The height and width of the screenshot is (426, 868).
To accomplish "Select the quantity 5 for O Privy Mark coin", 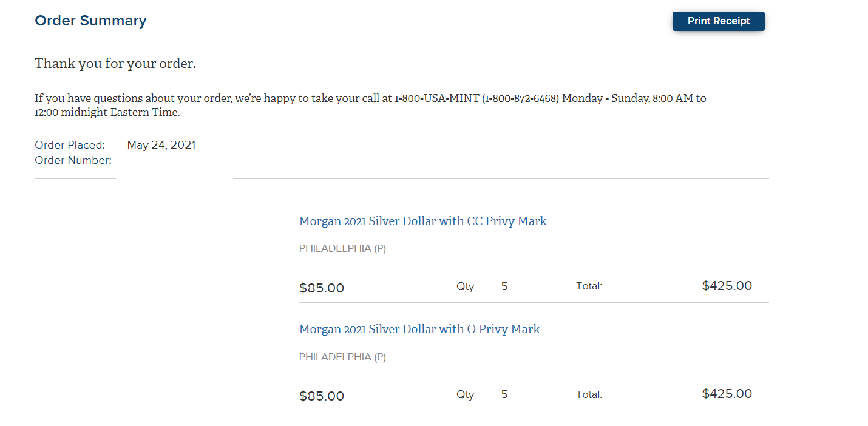I will point(504,394).
